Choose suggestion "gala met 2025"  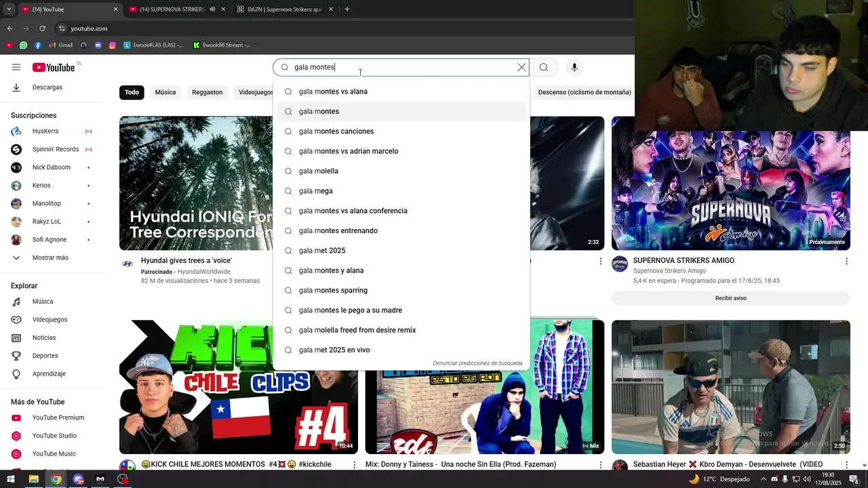tap(401, 251)
